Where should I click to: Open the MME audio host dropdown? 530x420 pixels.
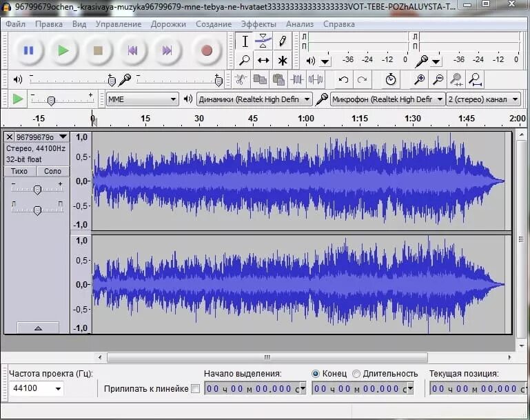[142, 99]
